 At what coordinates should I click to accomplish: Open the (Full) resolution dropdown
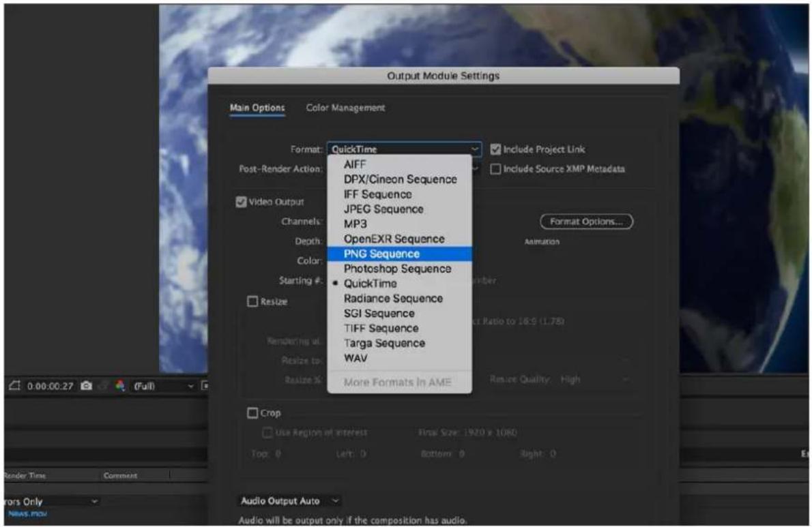coord(163,386)
